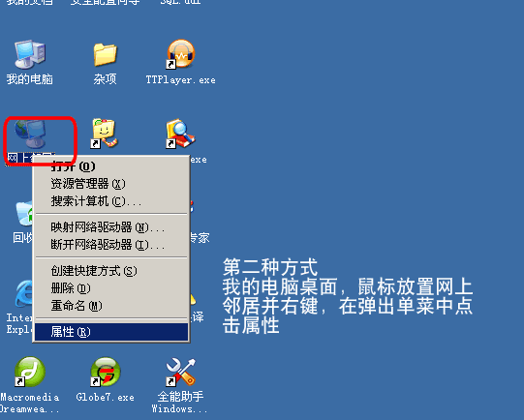524x420 pixels.
Task: Select the Globe7.exe shortcut icon
Action: click(106, 372)
